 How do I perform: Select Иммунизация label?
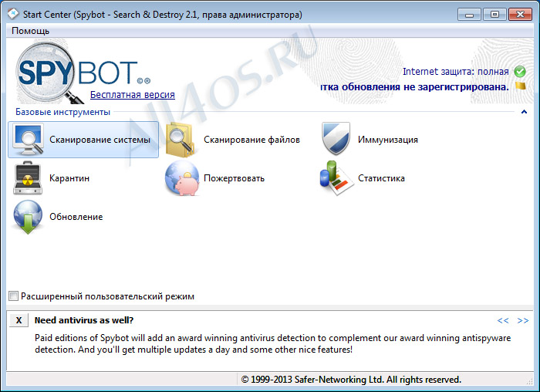[388, 140]
